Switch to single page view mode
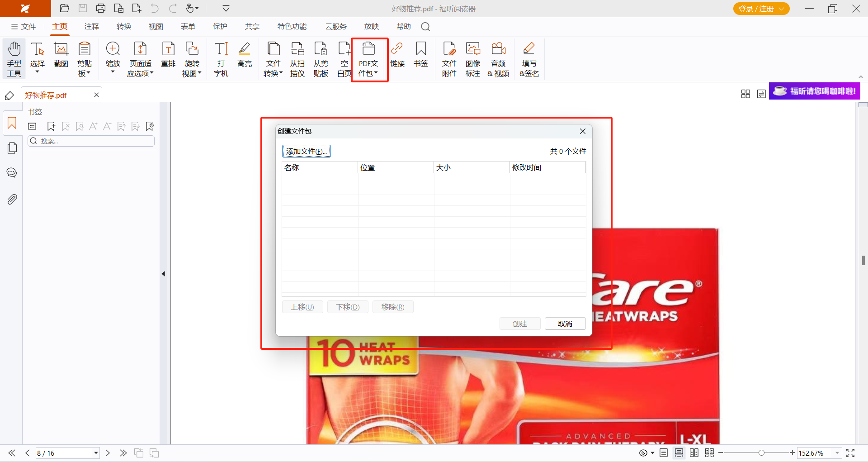Viewport: 868px width, 462px height. (x=664, y=453)
